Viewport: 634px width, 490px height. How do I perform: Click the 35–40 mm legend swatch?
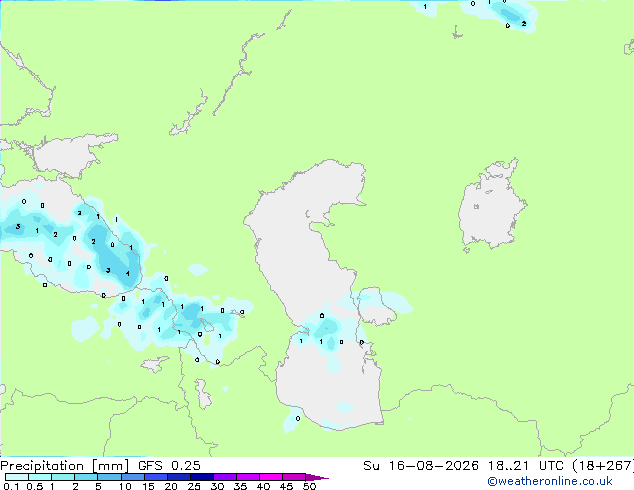click(248, 477)
